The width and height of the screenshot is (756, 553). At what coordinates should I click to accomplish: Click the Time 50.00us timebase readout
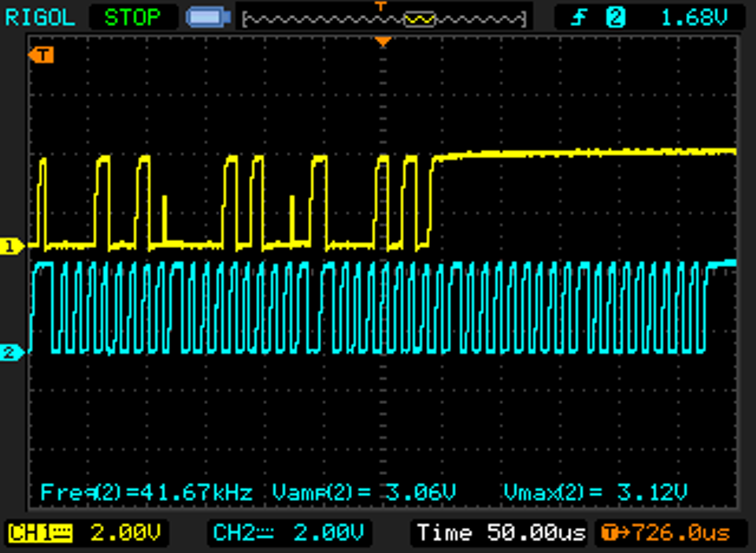tap(502, 533)
